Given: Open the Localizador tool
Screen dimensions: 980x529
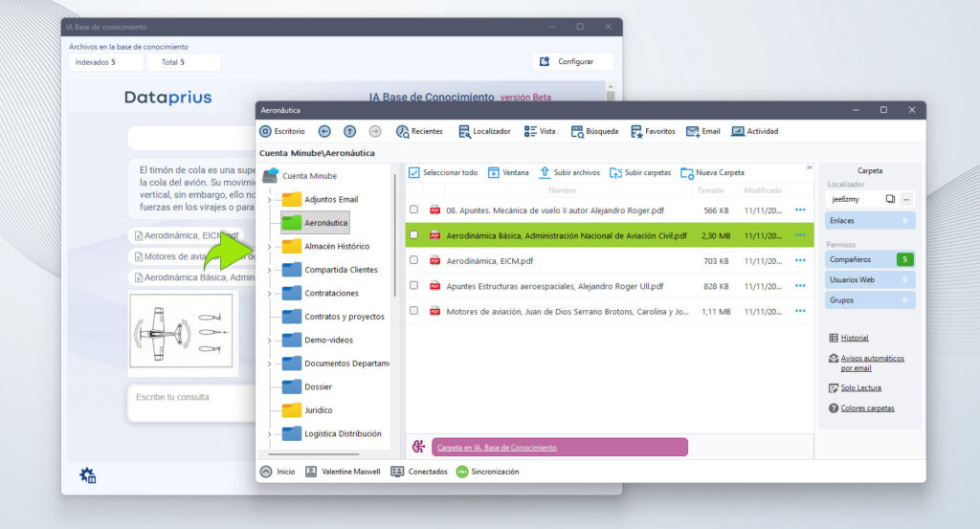Looking at the screenshot, I should tap(464, 131).
